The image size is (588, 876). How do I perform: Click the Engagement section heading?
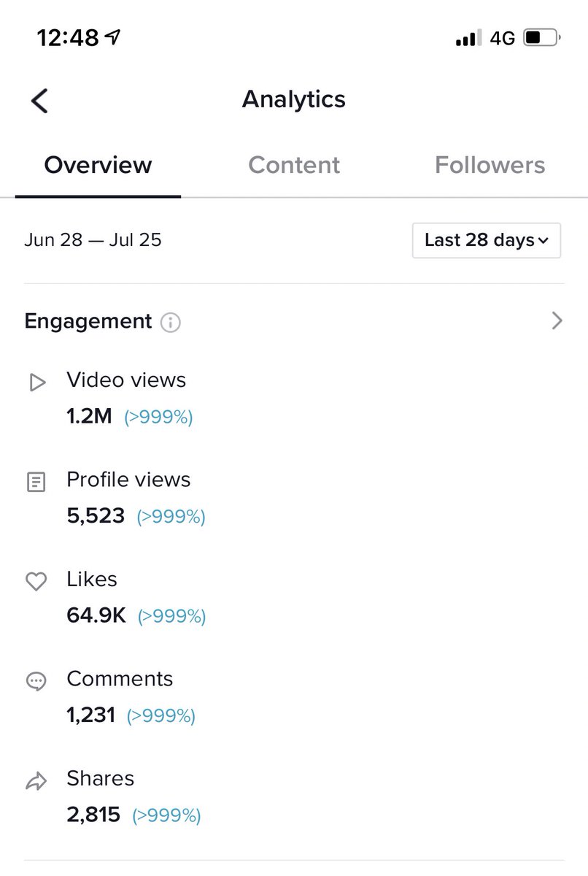coord(88,321)
